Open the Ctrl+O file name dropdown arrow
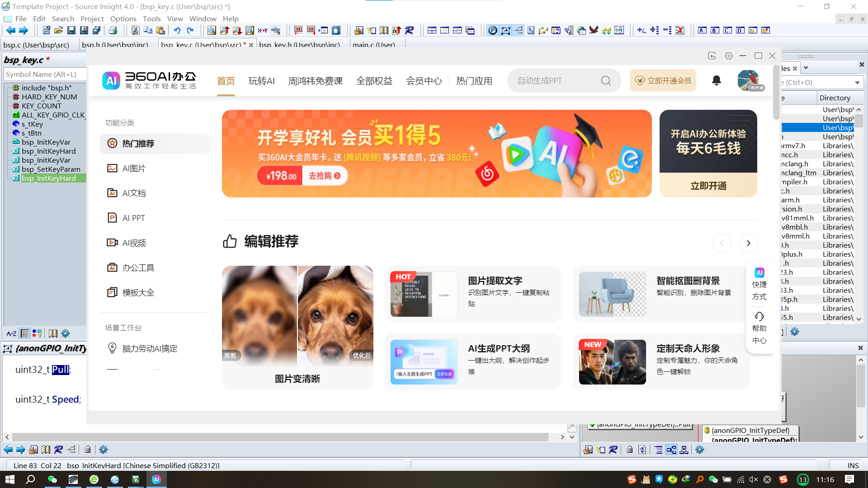The image size is (868, 488). pos(857,82)
